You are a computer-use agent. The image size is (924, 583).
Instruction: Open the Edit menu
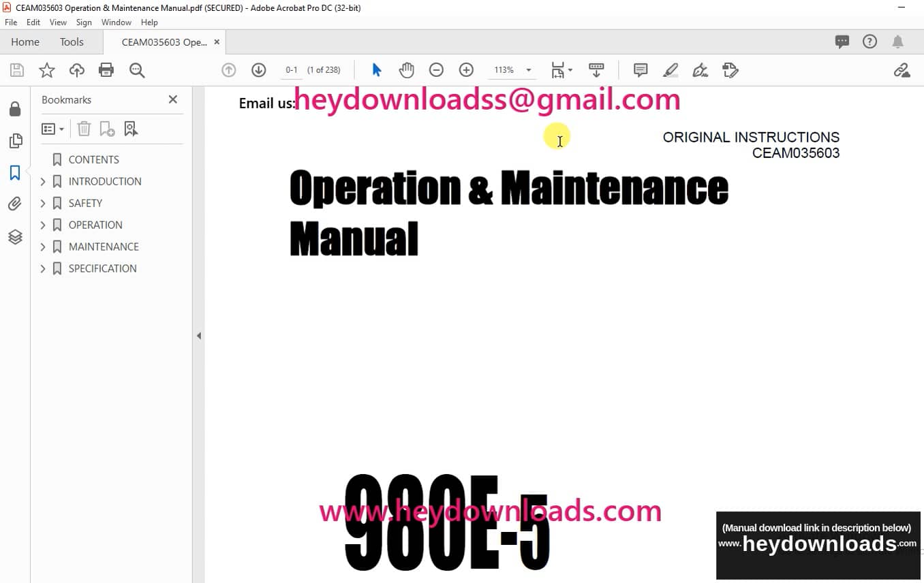[x=33, y=22]
